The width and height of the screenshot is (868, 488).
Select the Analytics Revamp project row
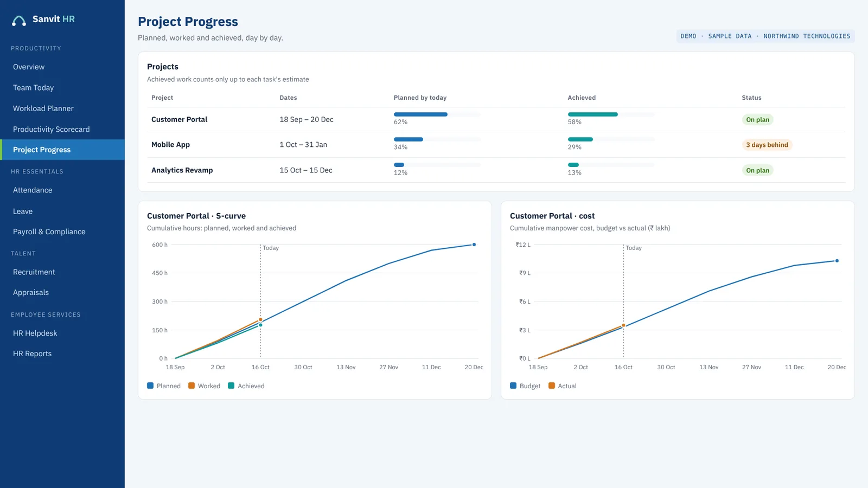tap(496, 170)
